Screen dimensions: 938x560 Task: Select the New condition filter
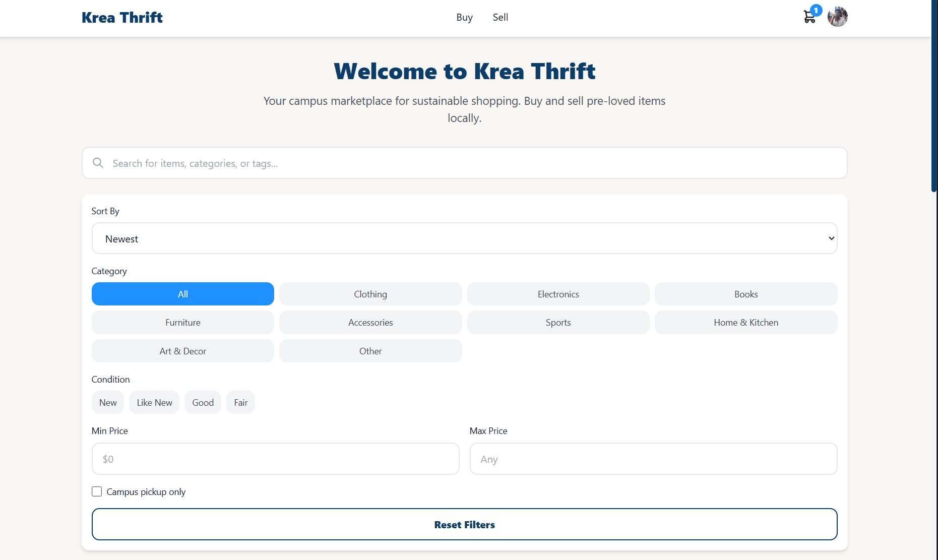(107, 402)
